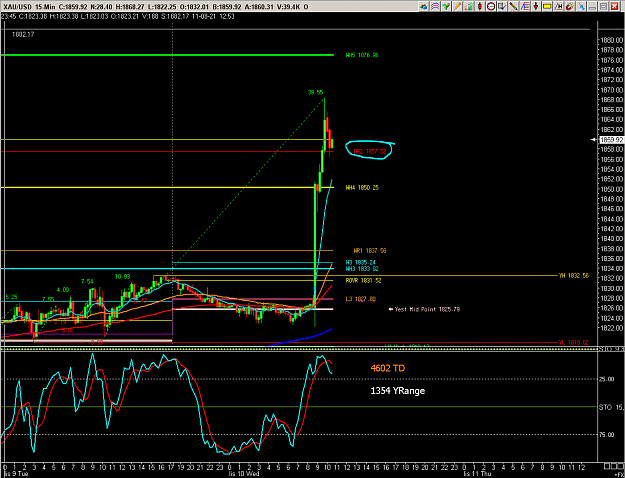The width and height of the screenshot is (625, 478).
Task: Click the 15 Min timeframe label
Action: 43,7
